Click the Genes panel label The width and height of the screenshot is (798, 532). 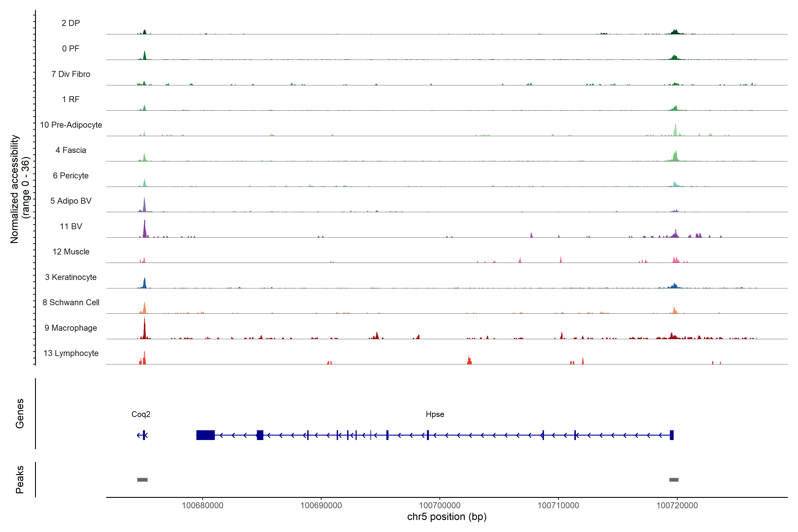(20, 413)
